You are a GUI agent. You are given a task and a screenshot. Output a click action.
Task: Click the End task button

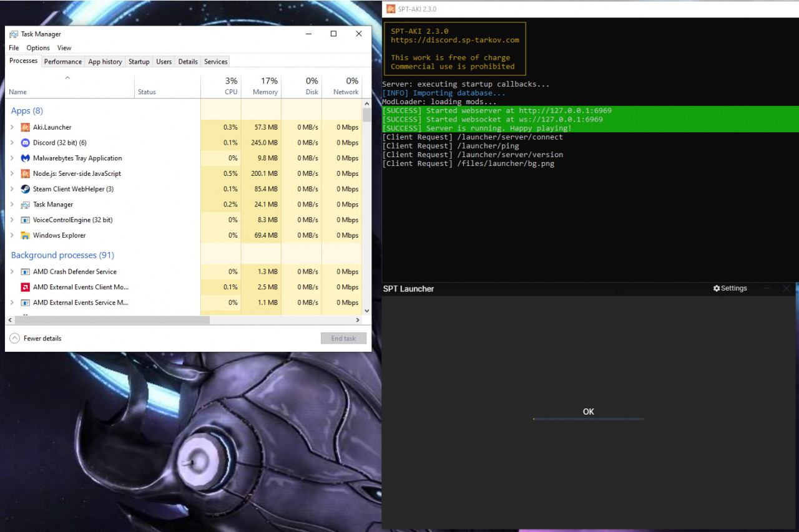coord(343,338)
